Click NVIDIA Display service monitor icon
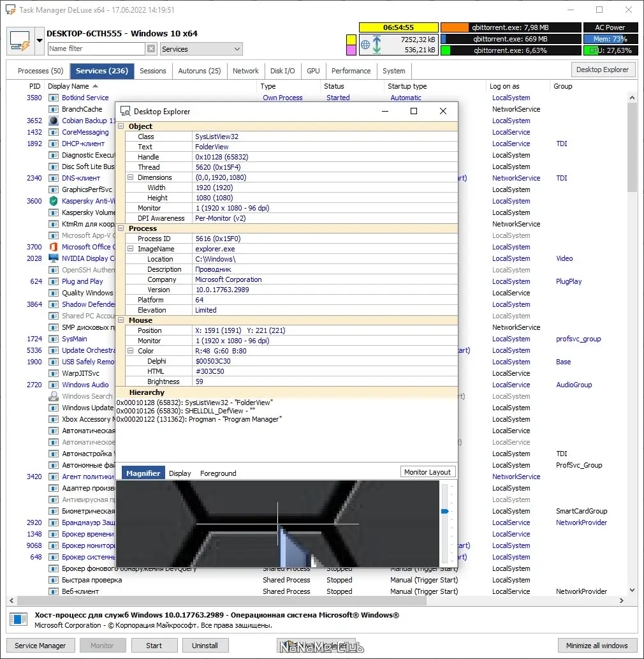Image resolution: width=644 pixels, height=659 pixels. click(x=54, y=258)
